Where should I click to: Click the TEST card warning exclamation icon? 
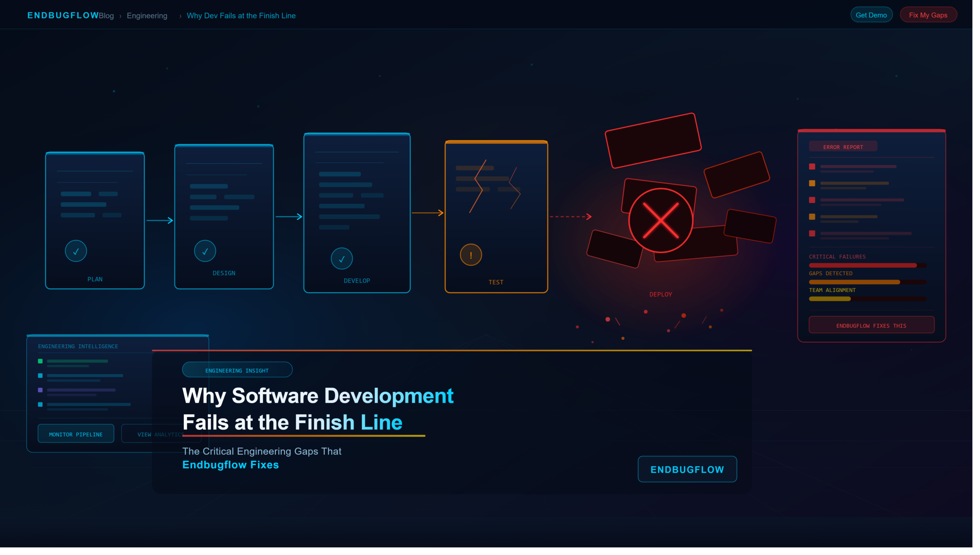pos(471,255)
